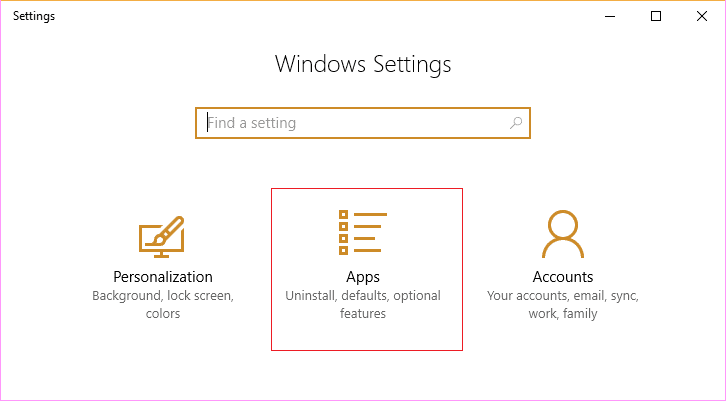Maximize the Settings window
This screenshot has height=401, width=726.
pos(656,16)
